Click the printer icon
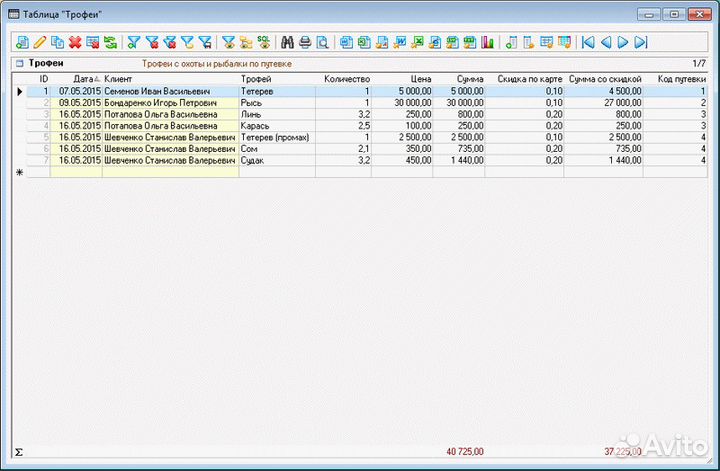The image size is (720, 471). [x=305, y=43]
